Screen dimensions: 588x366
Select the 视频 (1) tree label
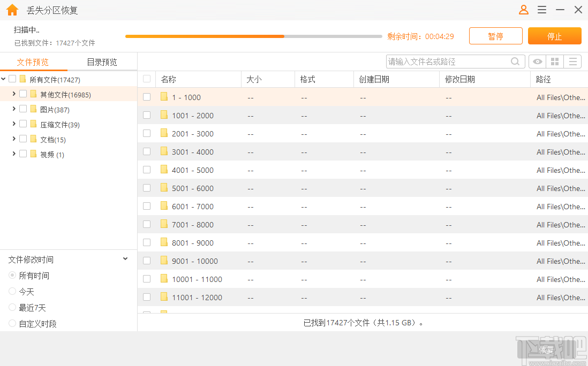(x=52, y=155)
